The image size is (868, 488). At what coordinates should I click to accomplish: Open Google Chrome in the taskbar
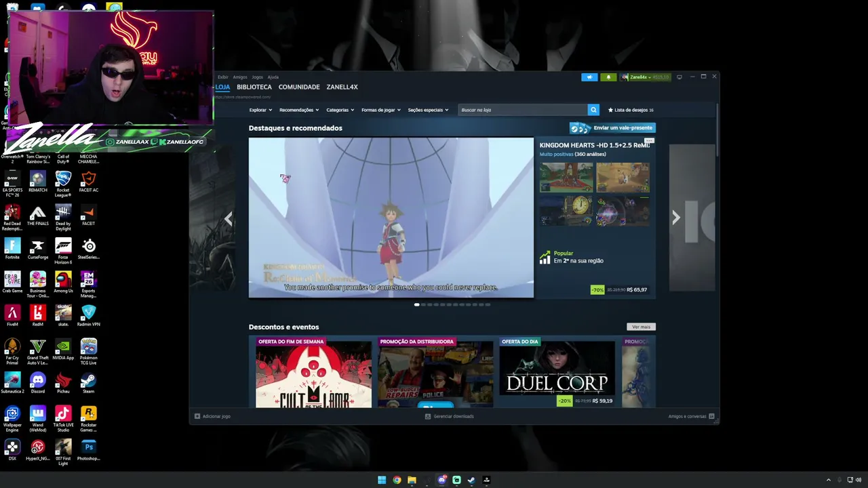tap(397, 480)
